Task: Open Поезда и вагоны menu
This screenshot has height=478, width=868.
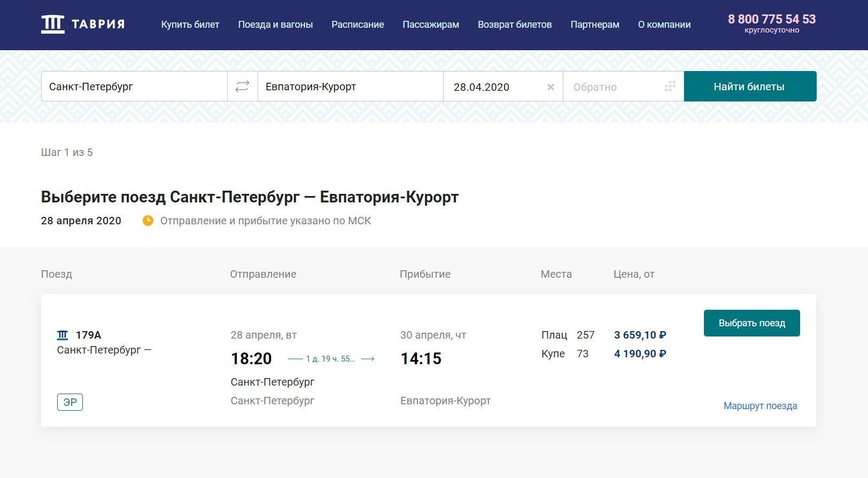Action: (275, 25)
